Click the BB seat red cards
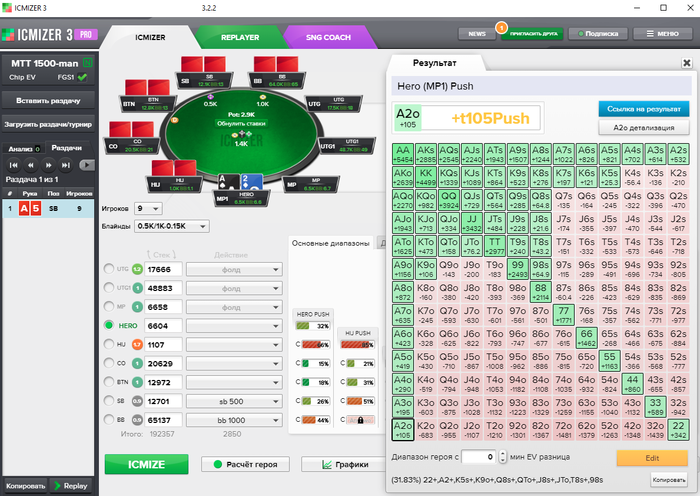 pyautogui.click(x=276, y=64)
